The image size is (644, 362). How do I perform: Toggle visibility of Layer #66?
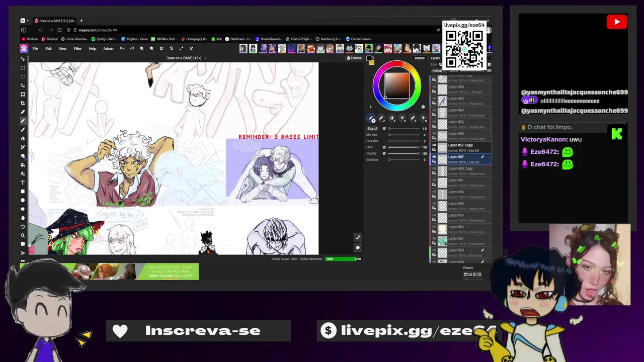[434, 122]
